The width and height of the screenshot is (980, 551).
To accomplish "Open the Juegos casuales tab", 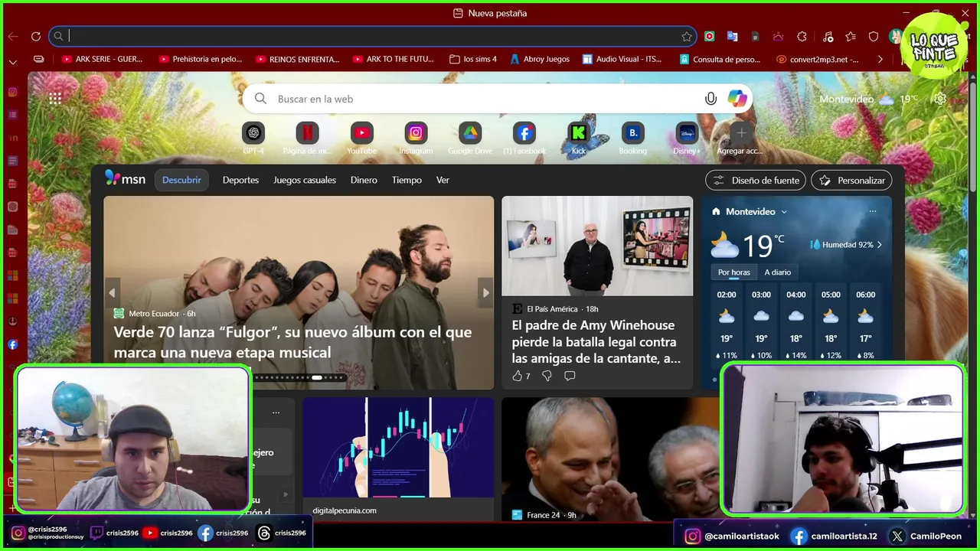I will [305, 180].
